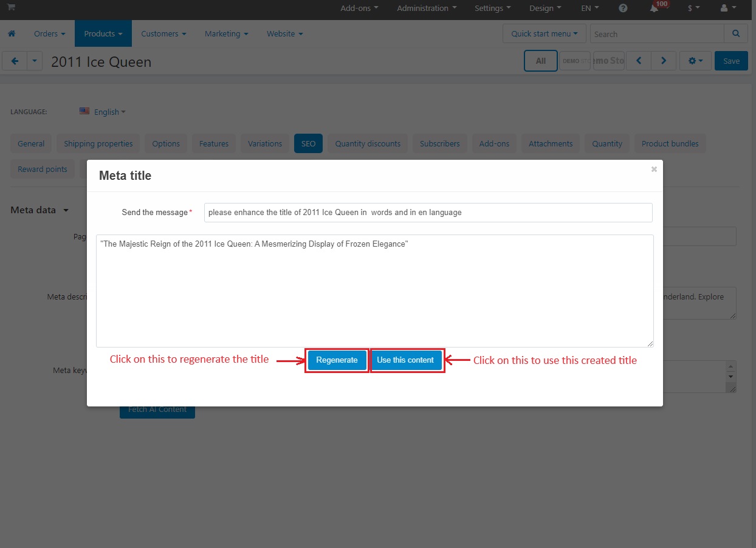Click the back arrow button
The image size is (756, 548).
pyautogui.click(x=15, y=61)
